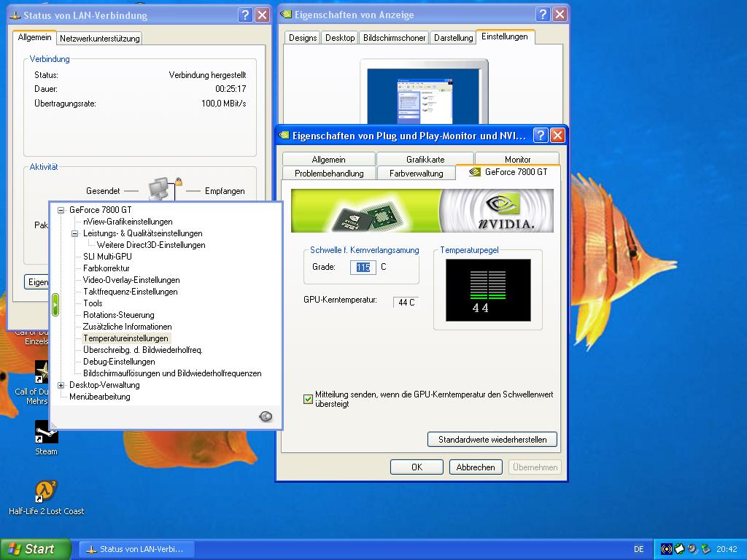Select Menübearbeitung in the tree
747x560 pixels.
tap(99, 397)
